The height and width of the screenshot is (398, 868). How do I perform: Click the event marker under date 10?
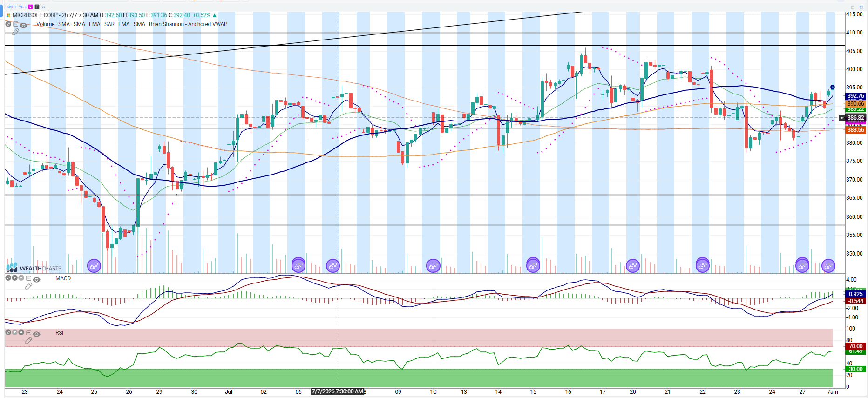coord(433,266)
